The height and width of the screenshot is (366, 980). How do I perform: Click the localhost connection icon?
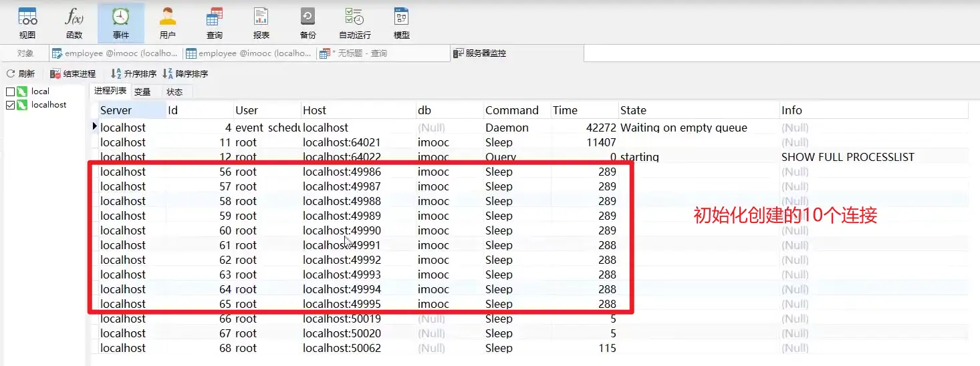pos(22,105)
